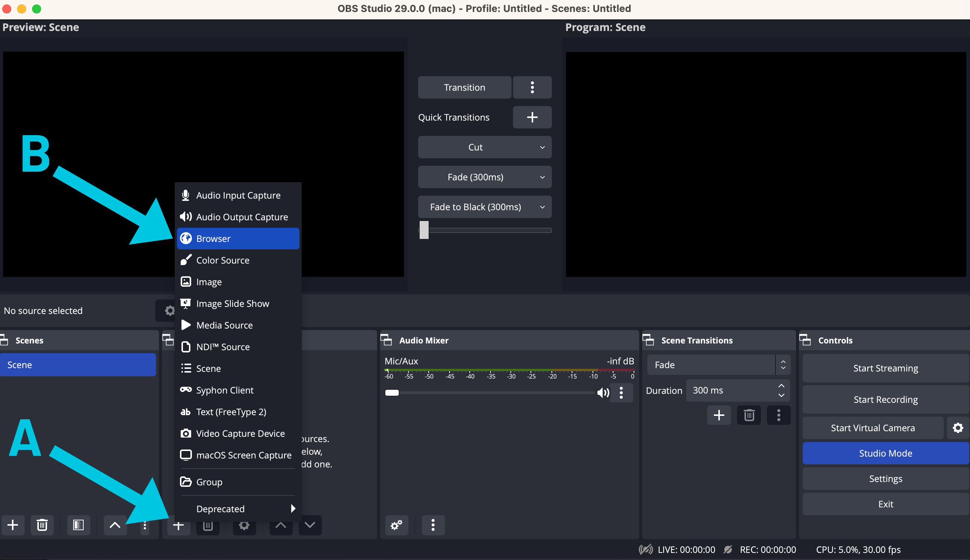Mute the Mic/Aux speaker icon
This screenshot has height=560, width=970.
pos(603,393)
